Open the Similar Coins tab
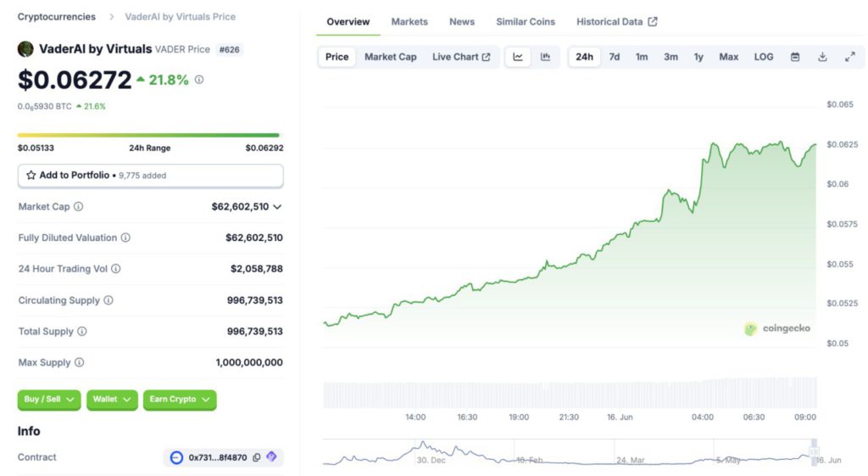Screen dimensions: 868x476 tap(526, 21)
